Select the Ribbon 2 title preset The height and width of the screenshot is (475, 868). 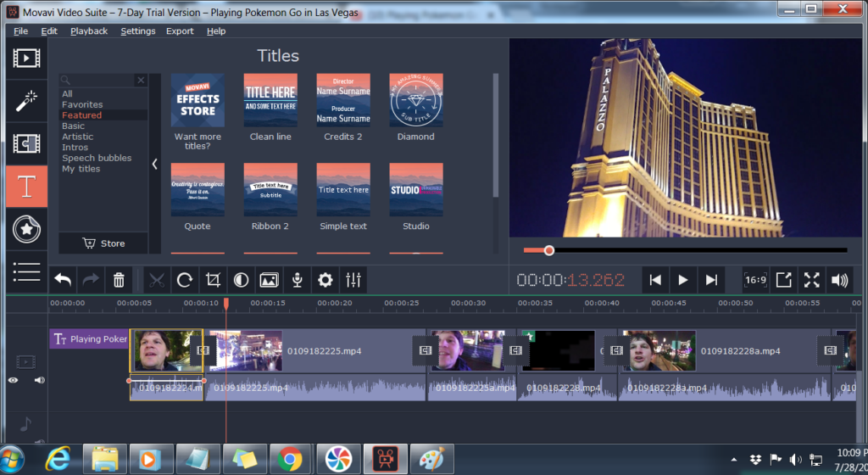click(x=270, y=189)
